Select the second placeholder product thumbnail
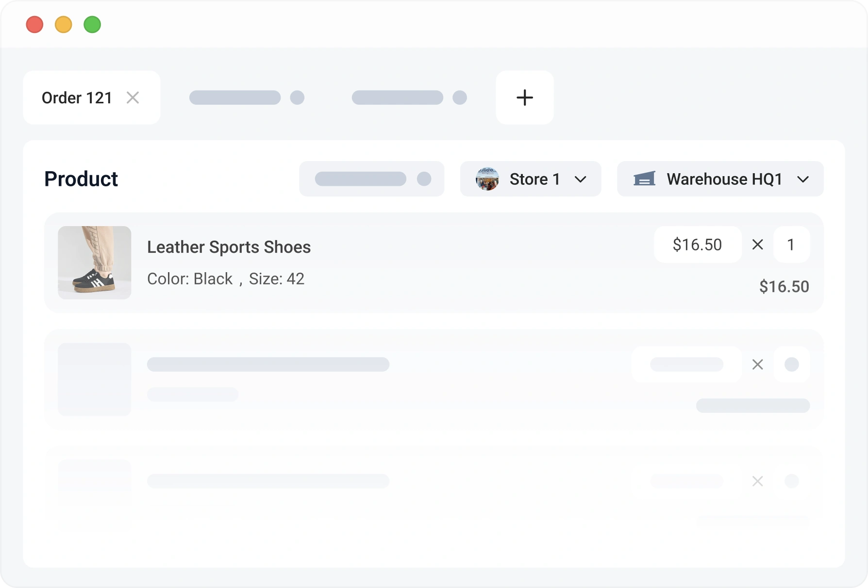Viewport: 868px width, 588px height. 95,379
